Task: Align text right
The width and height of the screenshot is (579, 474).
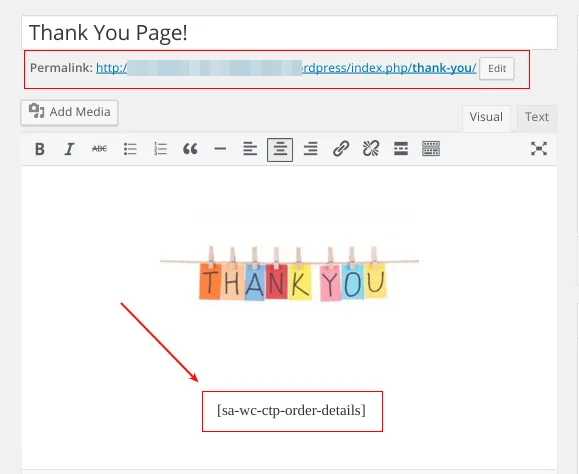Action: coord(310,149)
